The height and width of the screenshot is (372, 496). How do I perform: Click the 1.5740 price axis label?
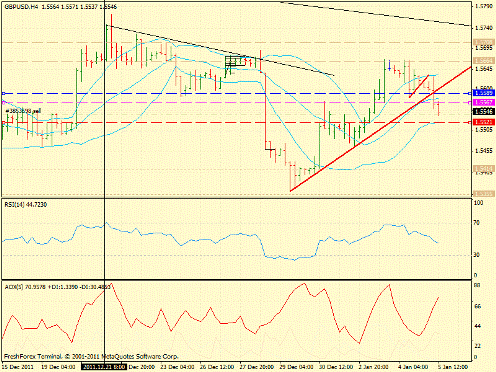(484, 28)
